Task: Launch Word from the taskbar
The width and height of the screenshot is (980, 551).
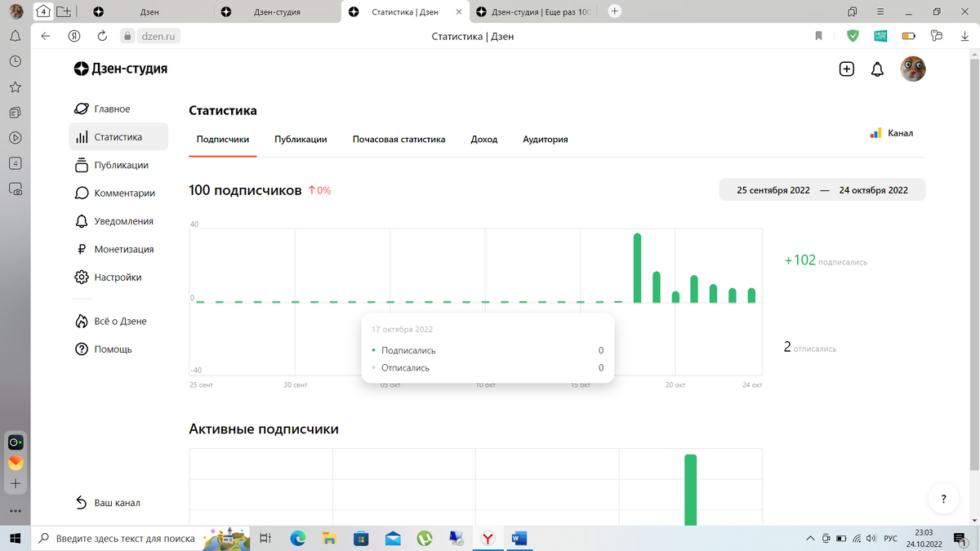Action: pos(519,539)
